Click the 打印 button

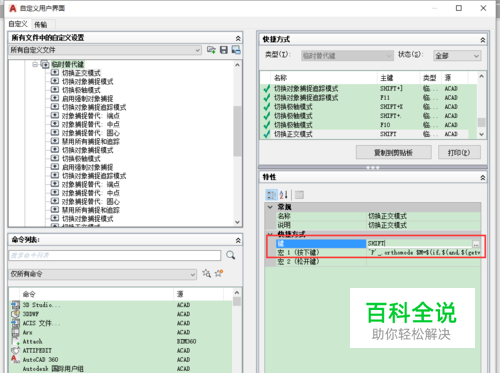pyautogui.click(x=459, y=153)
